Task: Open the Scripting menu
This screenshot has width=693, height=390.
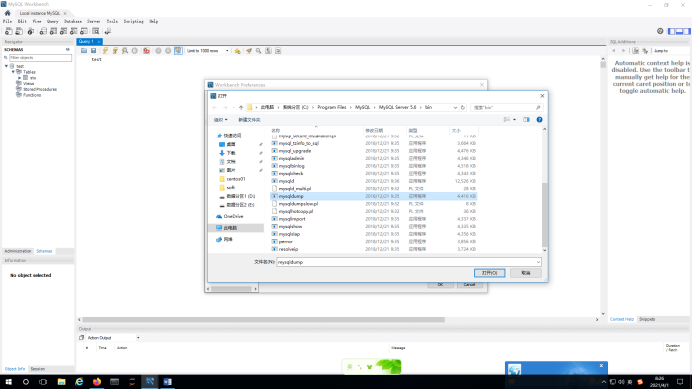Action: click(x=133, y=21)
